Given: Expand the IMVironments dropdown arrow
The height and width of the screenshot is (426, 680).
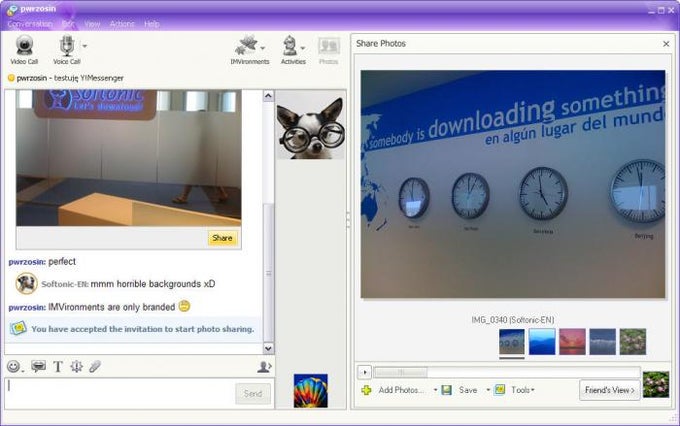Looking at the screenshot, I should point(263,48).
